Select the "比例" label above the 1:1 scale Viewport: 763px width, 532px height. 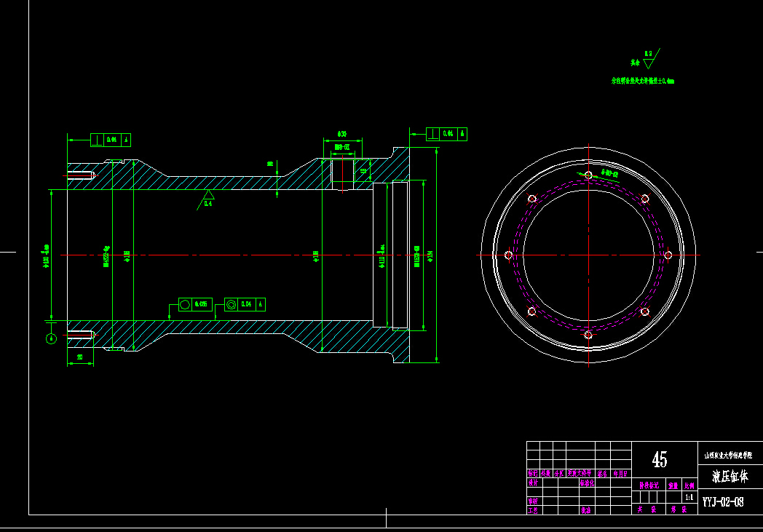click(689, 485)
